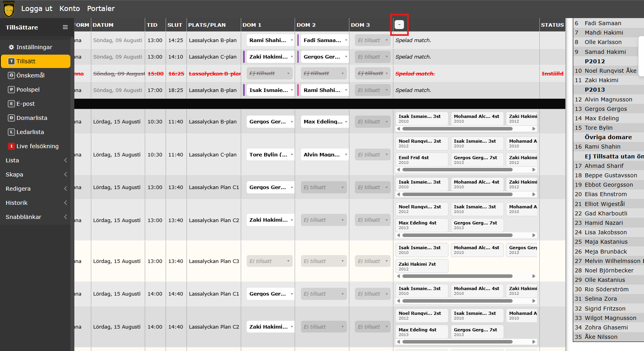Expand the Historik sidebar section
Viewport: 644px width, 351px height.
[35, 203]
